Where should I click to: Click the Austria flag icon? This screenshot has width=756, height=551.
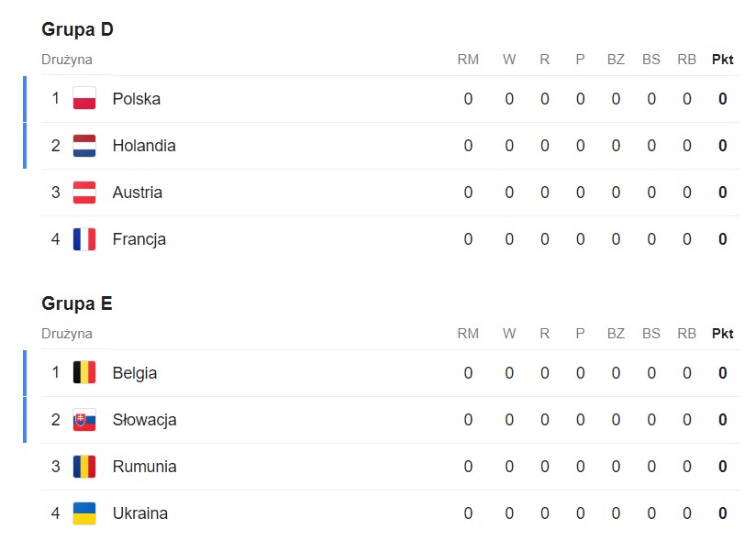point(84,193)
